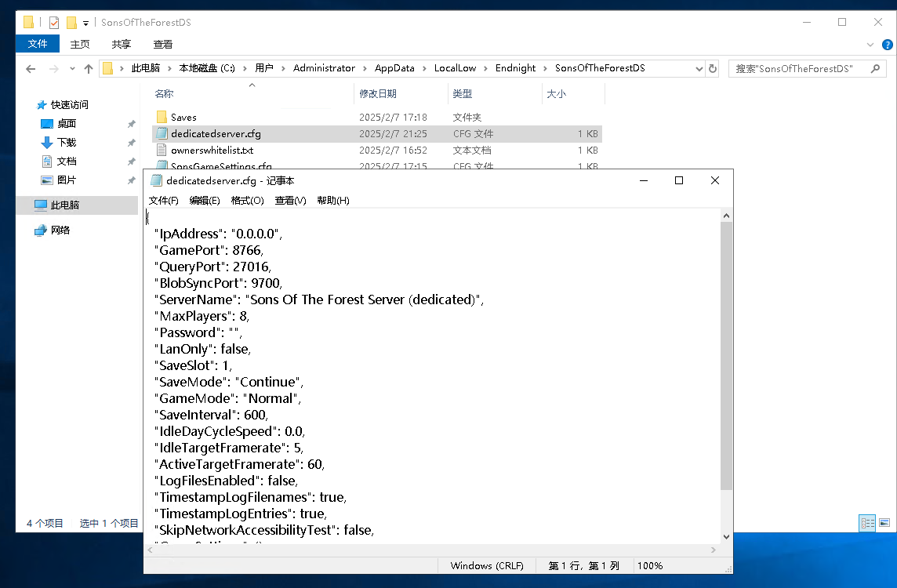Click the Explorer forward arrow
The image size is (897, 588).
[x=54, y=69]
